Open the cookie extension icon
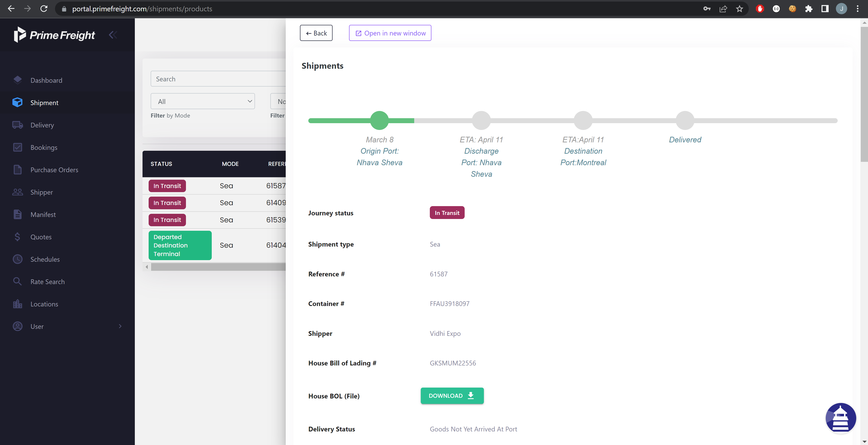 [792, 9]
